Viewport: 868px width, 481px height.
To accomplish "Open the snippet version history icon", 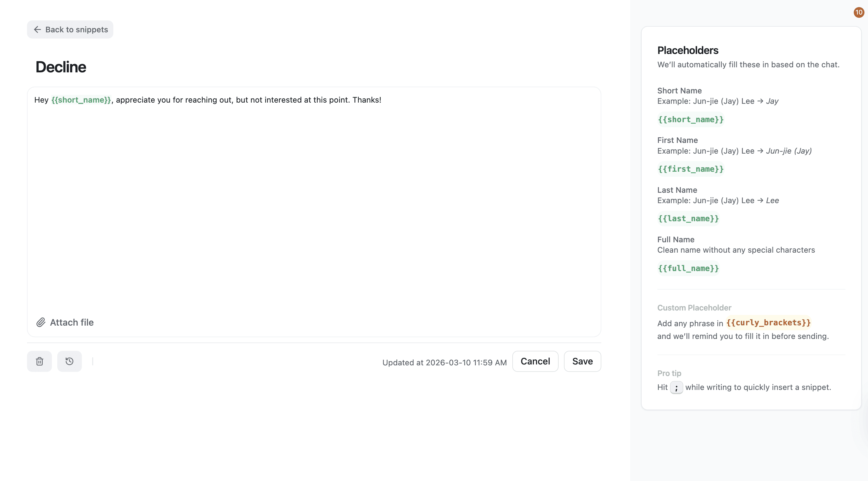I will coord(69,361).
